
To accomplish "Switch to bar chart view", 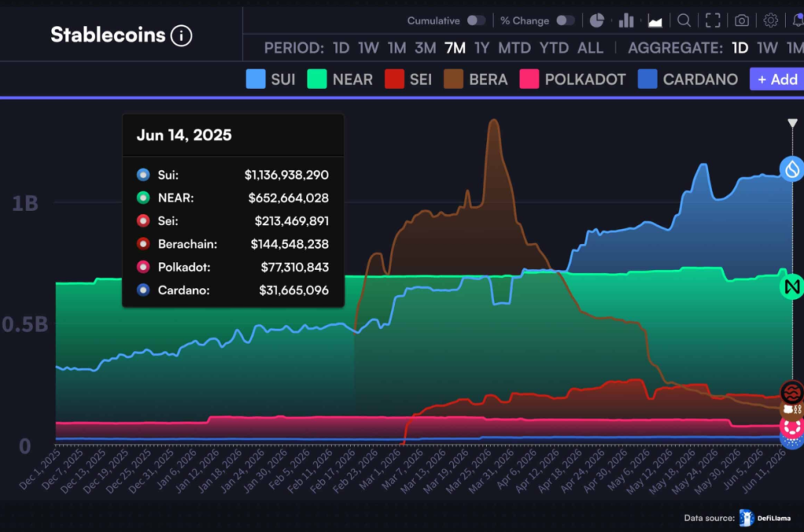I will coord(627,20).
